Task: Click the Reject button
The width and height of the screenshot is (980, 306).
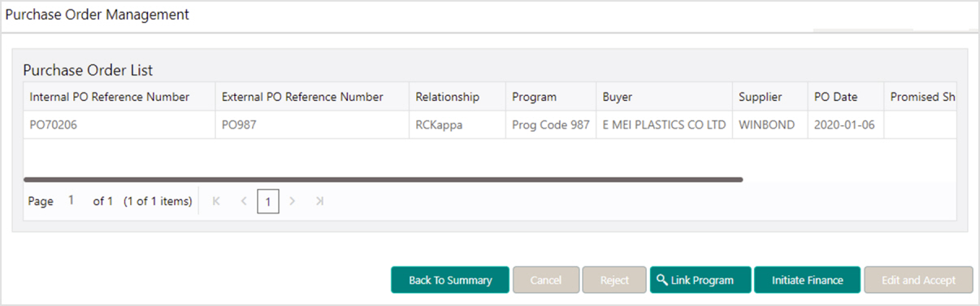Action: pyautogui.click(x=614, y=280)
